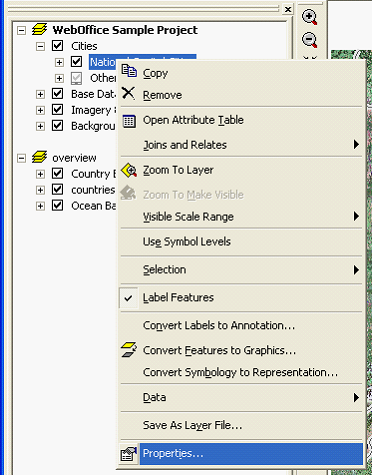
Task: Choose Remove from the context menu
Action: (x=241, y=95)
